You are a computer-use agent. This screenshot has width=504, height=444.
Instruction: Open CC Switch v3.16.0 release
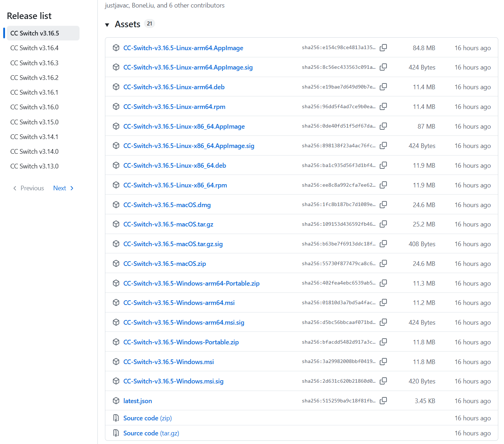(x=34, y=107)
